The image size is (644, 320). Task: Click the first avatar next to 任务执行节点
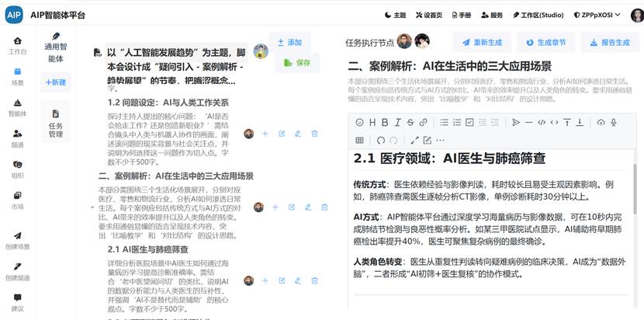404,41
